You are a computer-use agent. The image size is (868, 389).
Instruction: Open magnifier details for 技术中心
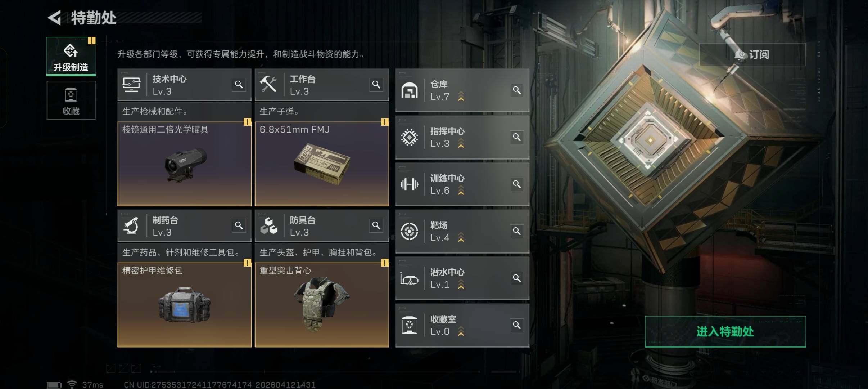click(x=239, y=85)
